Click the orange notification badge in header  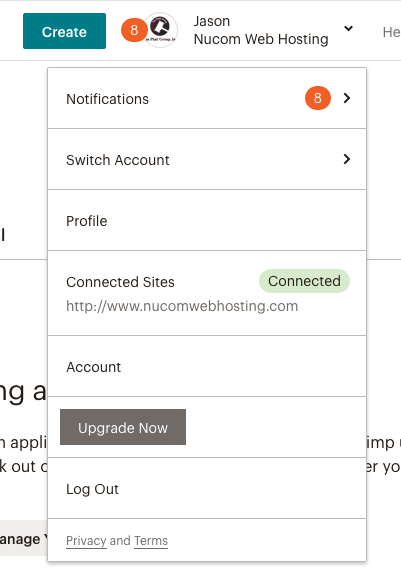coord(134,30)
